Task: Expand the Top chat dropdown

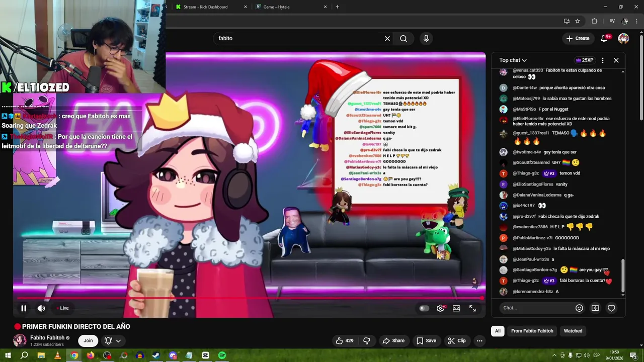Action: point(513,60)
